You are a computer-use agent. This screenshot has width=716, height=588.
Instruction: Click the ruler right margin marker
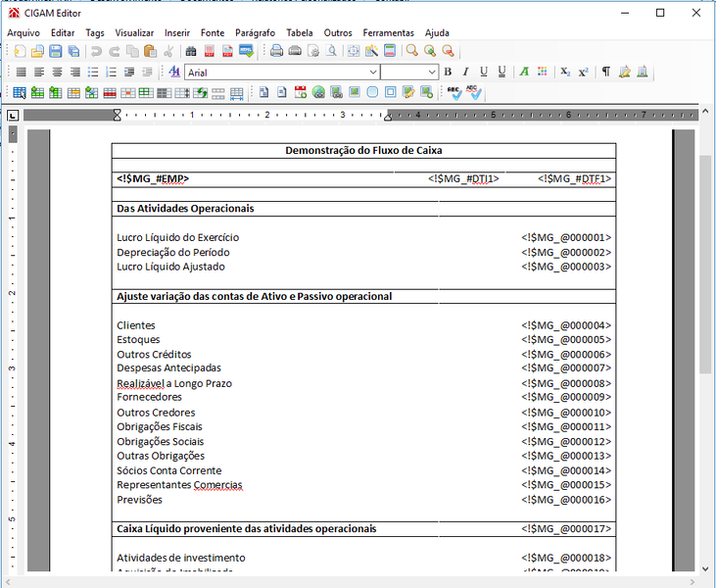coord(388,117)
